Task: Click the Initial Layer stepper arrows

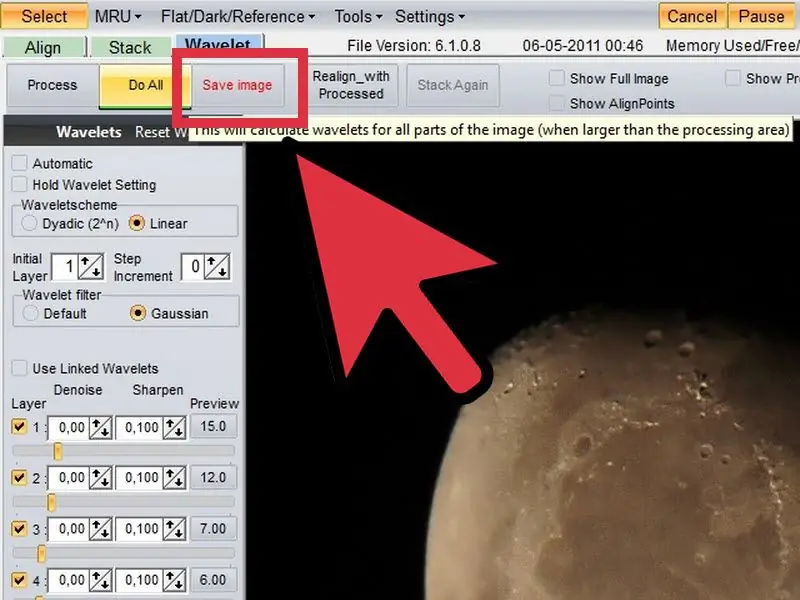Action: [x=91, y=266]
